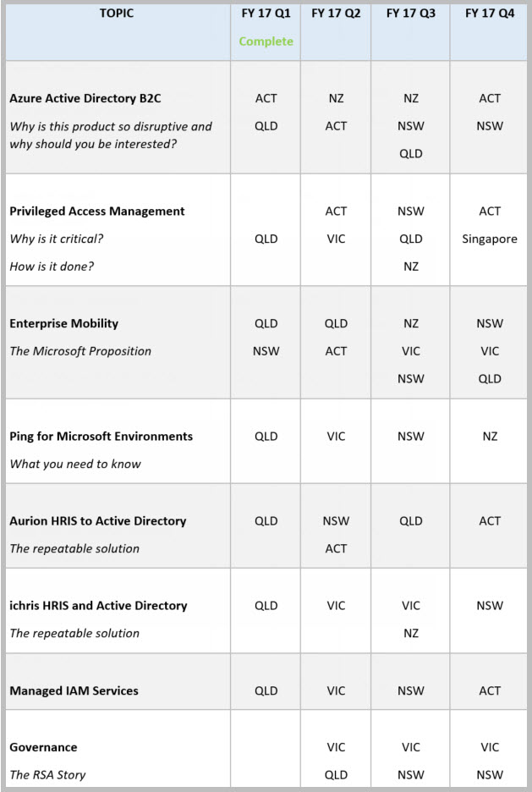The height and width of the screenshot is (792, 532).
Task: Select the Azure Active Directory B2C title
Action: point(85,98)
